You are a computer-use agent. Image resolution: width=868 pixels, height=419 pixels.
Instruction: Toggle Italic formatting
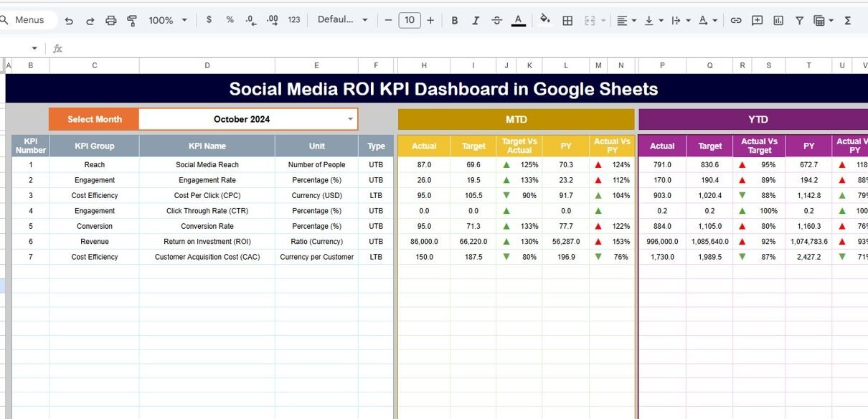click(x=476, y=21)
